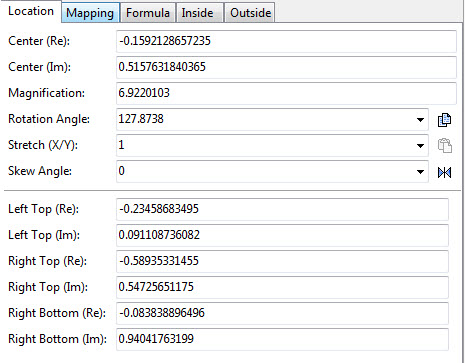Click the "Right Bottom (Re):" label
Image resolution: width=465 pixels, height=363 pixels.
57,313
